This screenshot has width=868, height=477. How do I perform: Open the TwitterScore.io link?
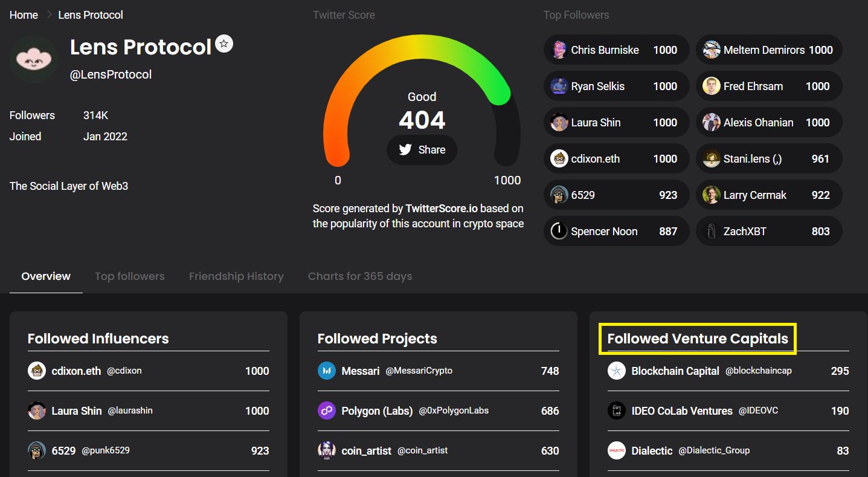442,209
